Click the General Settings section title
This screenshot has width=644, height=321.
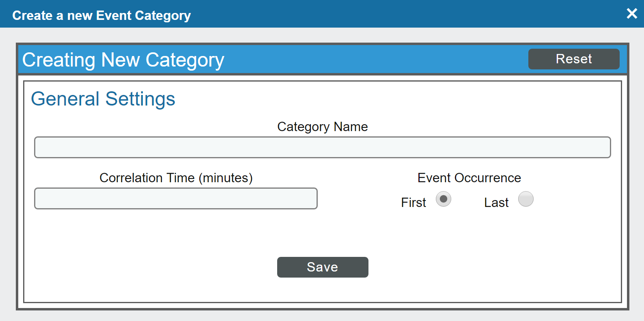tap(103, 99)
